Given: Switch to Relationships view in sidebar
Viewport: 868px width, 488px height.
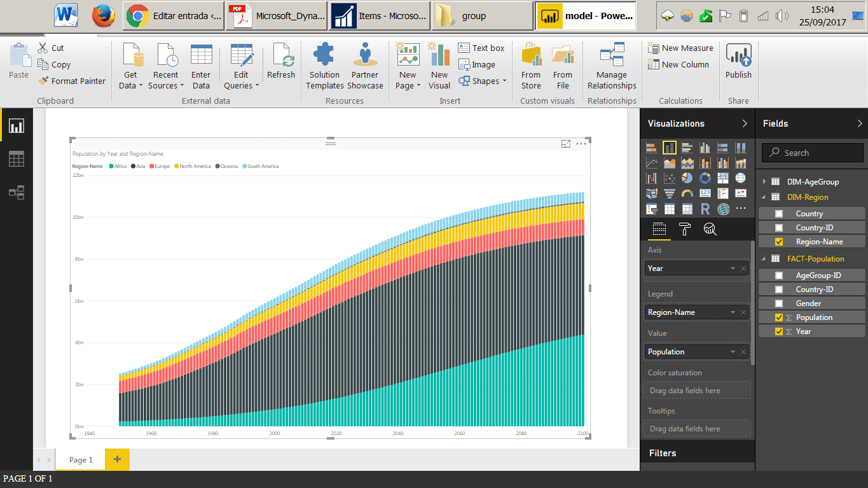Looking at the screenshot, I should point(16,192).
